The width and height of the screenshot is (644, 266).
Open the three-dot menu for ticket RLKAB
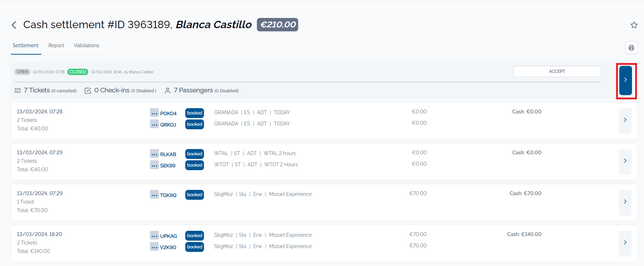(154, 154)
